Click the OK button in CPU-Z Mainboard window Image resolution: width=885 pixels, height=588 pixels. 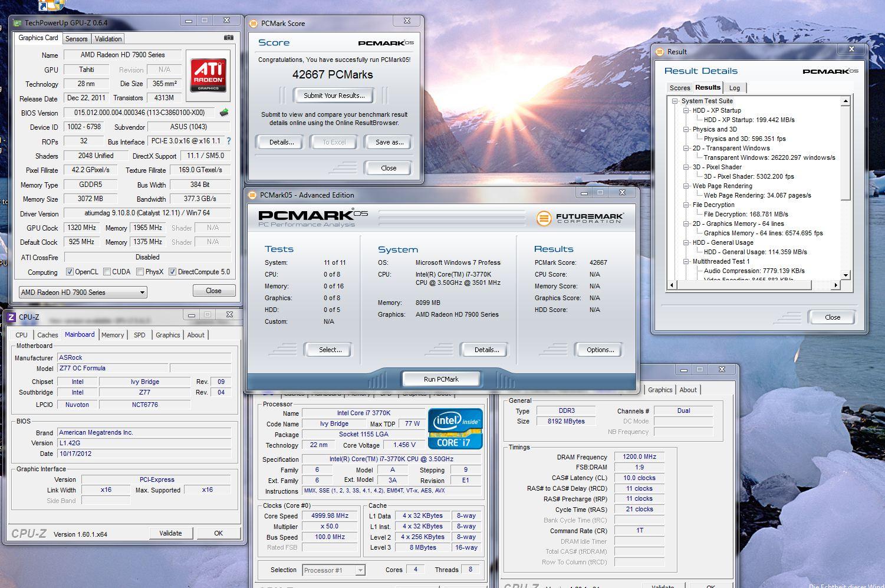(218, 533)
